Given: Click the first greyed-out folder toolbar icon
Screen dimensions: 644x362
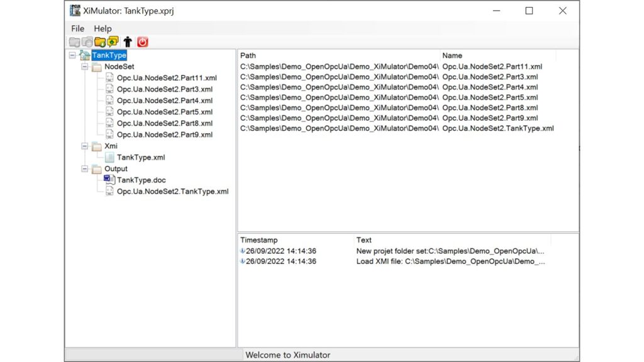Looking at the screenshot, I should click(x=74, y=42).
